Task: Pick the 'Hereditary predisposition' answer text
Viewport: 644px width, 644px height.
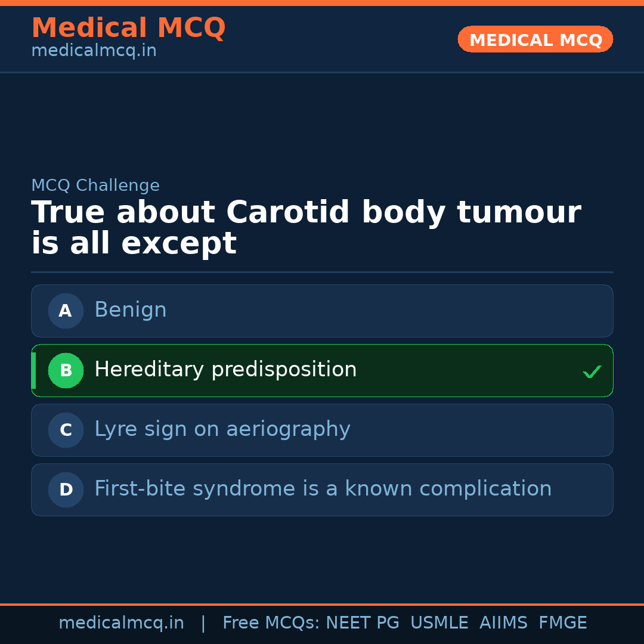Action: 225,370
